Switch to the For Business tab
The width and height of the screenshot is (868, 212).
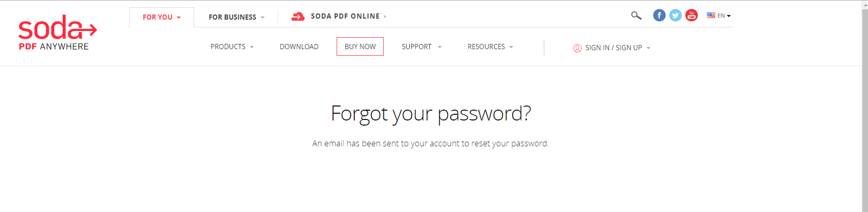(236, 17)
